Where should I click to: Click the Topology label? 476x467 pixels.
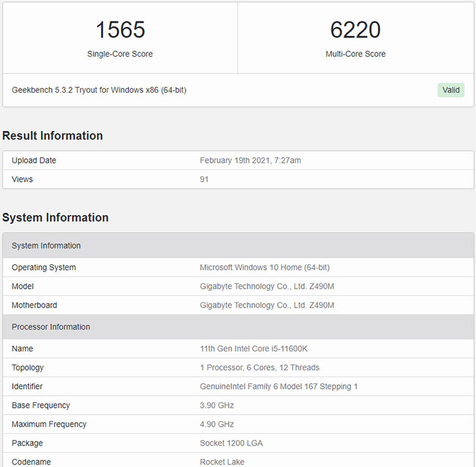click(28, 367)
